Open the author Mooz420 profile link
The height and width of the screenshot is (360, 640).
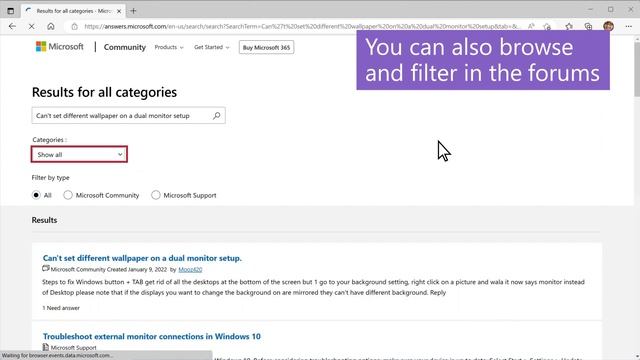point(190,269)
